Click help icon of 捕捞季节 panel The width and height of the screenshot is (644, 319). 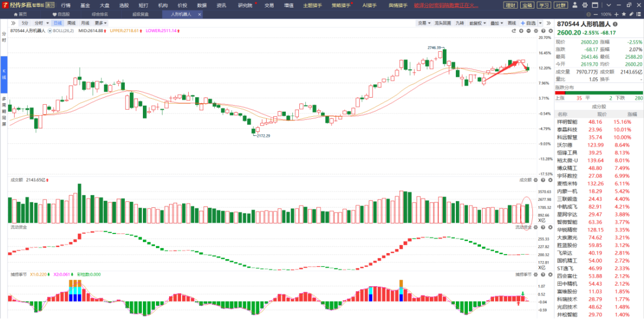[543, 274]
